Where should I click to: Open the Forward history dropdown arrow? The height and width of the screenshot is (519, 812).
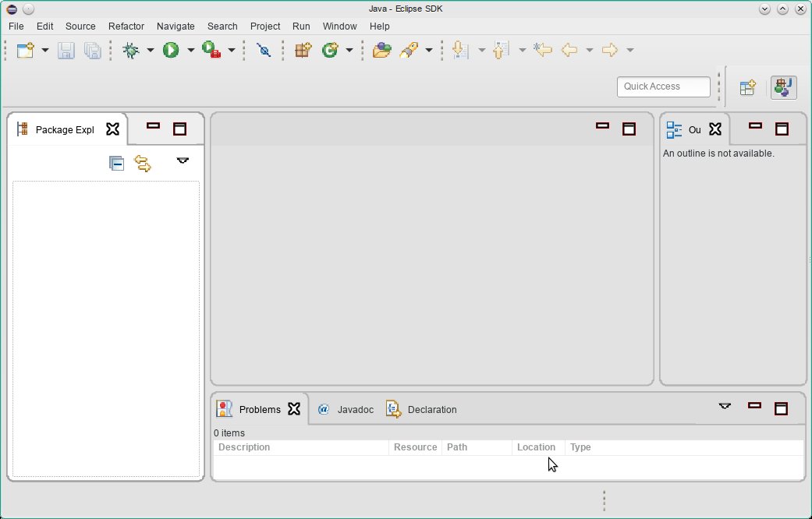(x=630, y=50)
